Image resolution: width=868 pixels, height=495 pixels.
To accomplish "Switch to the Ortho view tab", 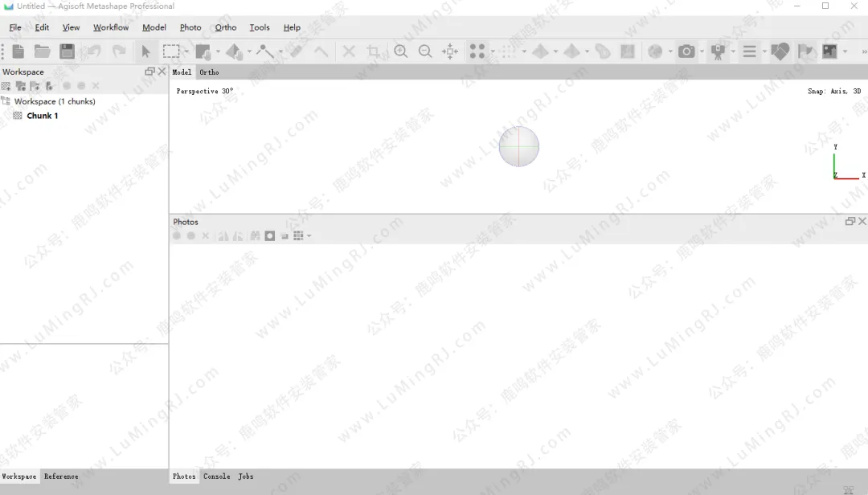I will click(209, 72).
